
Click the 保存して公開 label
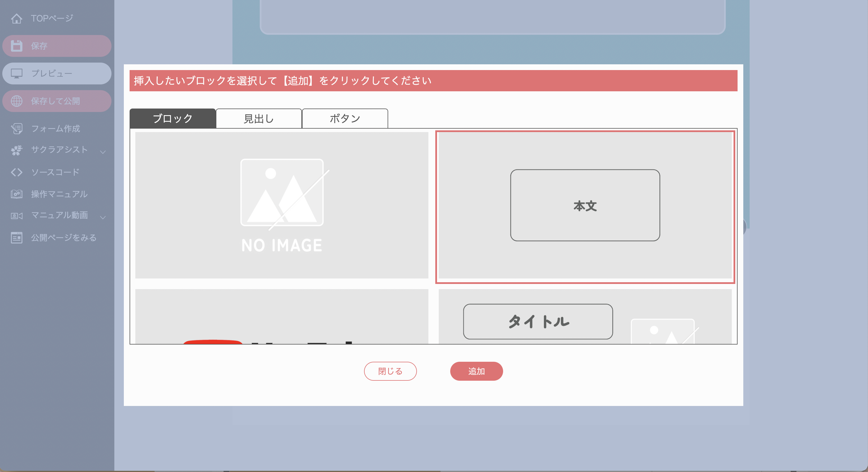(x=56, y=101)
